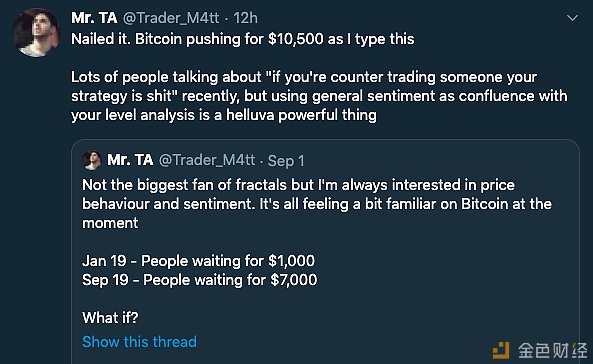Open the Mr. TA display name in main tweet
This screenshot has width=593, height=364.
94,18
